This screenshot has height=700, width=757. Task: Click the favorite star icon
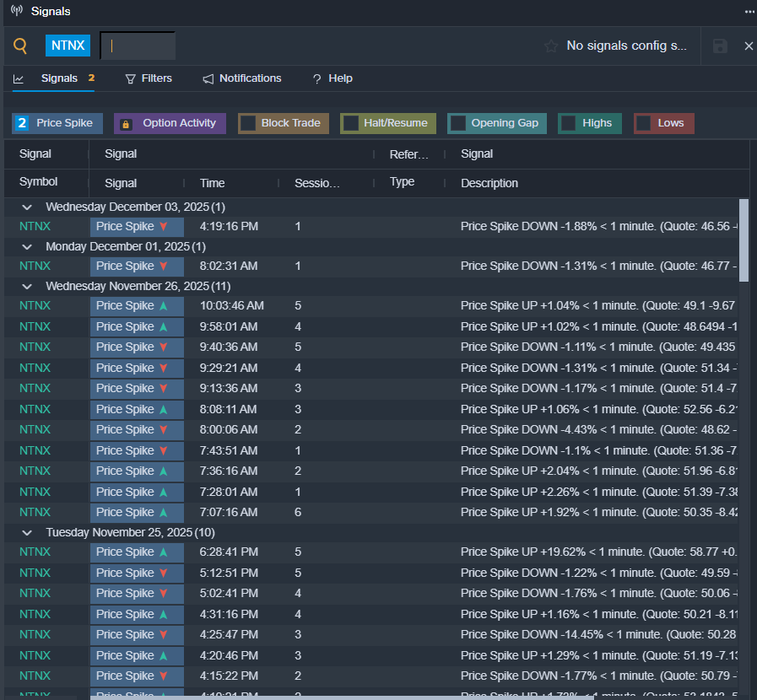[551, 46]
